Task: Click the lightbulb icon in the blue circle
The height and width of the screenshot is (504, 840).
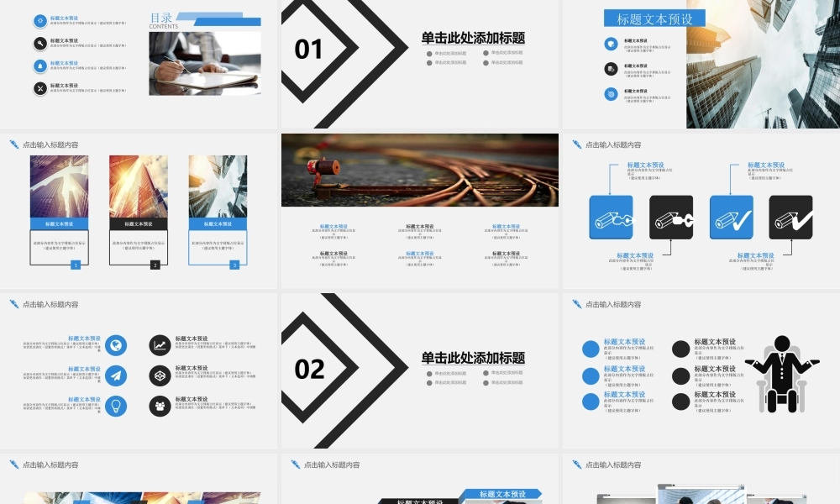Action: tap(117, 406)
